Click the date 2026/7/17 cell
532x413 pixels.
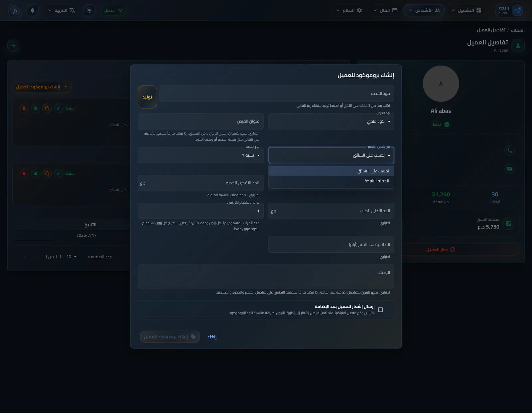[86, 235]
